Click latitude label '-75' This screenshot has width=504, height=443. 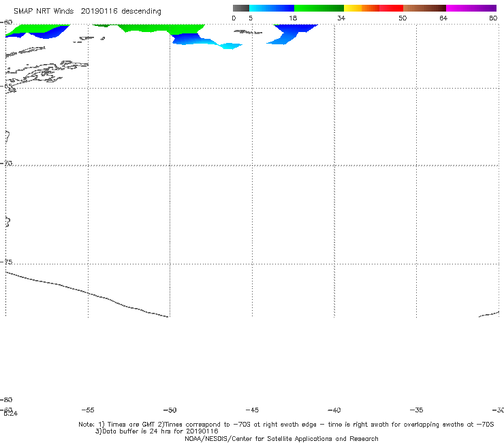[6, 262]
